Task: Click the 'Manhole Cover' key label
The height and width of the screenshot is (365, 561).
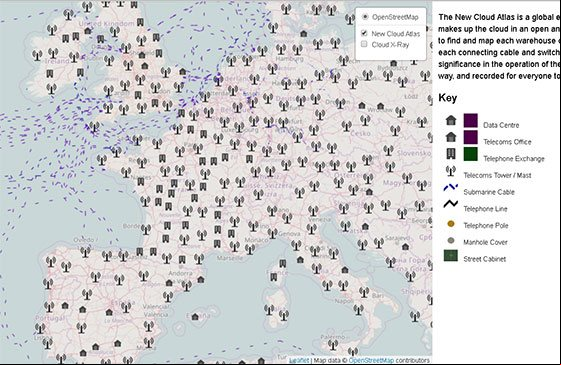Action: (485, 242)
